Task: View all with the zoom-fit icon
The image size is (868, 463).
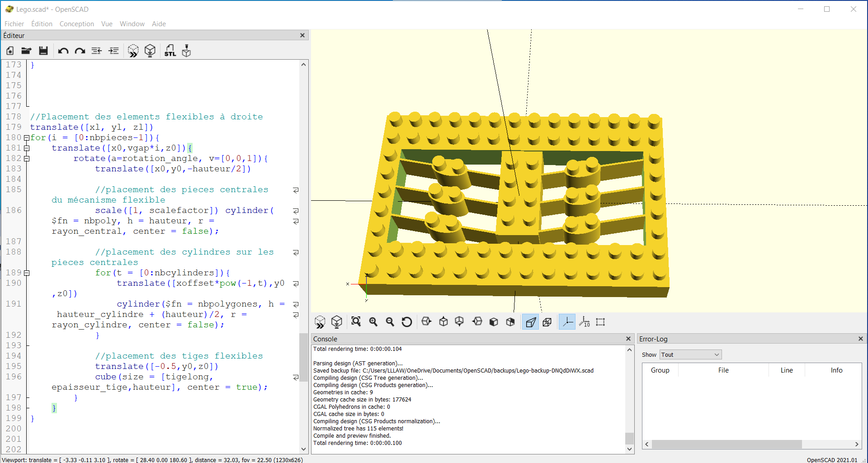Action: tap(356, 322)
